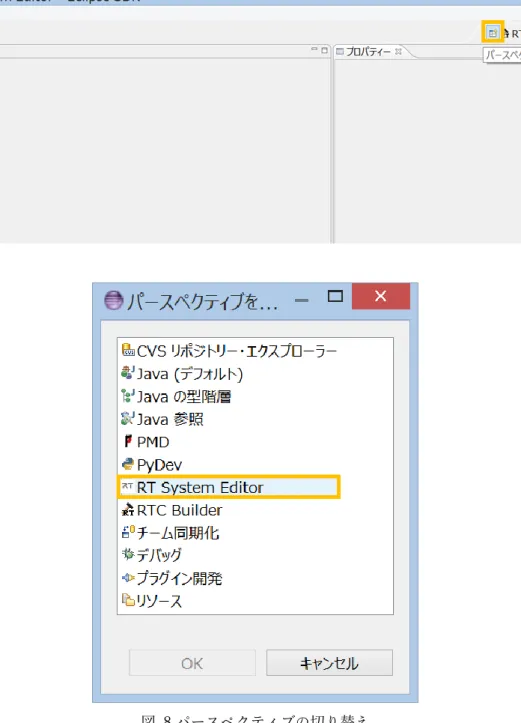Click the CVS repository explorer icon
The image size is (521, 723).
tap(128, 350)
